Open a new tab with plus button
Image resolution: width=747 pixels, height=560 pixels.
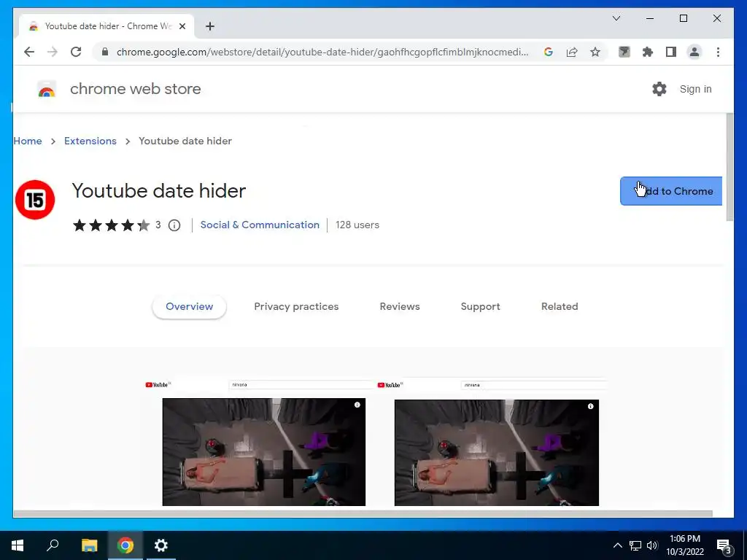tap(210, 26)
